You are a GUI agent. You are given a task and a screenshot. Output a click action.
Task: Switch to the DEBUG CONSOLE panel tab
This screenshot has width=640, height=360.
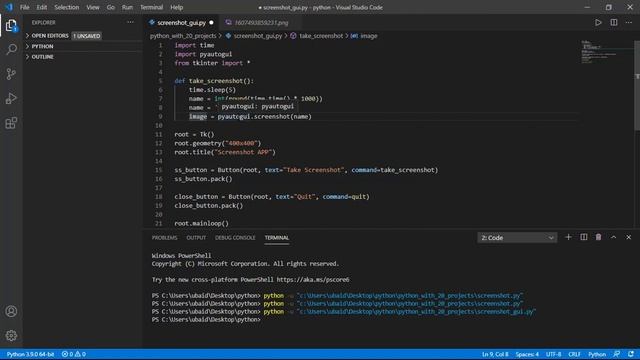pyautogui.click(x=235, y=238)
